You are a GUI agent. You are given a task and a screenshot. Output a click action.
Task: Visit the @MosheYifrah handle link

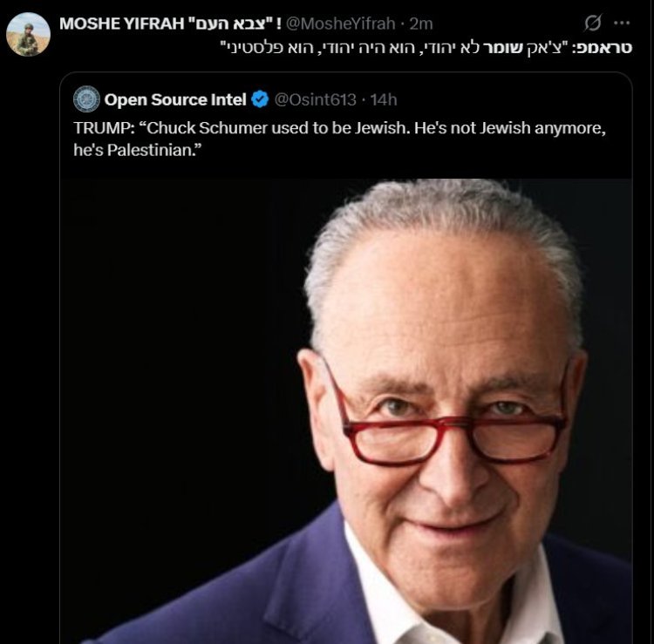[347, 23]
